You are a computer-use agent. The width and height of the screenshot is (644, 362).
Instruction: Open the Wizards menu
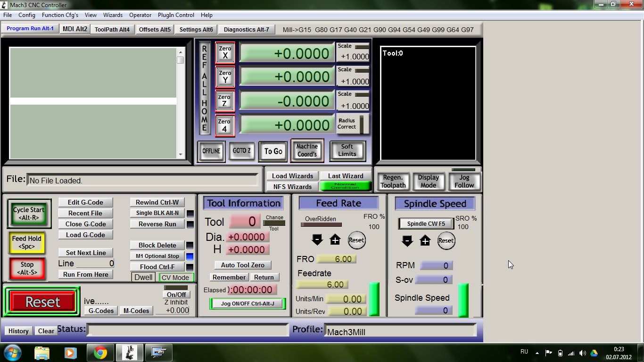(x=113, y=15)
